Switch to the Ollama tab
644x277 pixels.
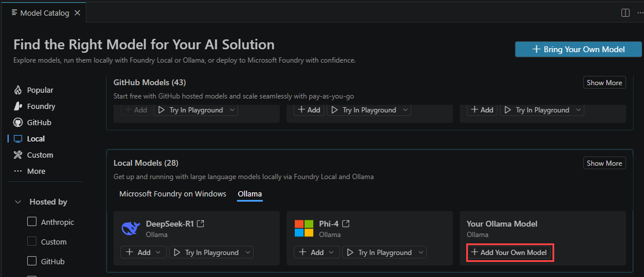click(250, 194)
